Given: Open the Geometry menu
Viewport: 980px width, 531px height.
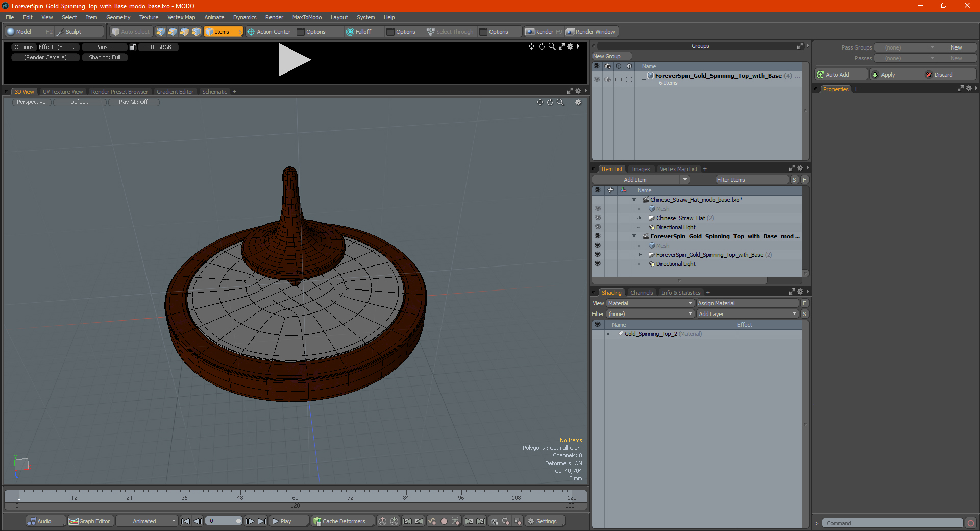Looking at the screenshot, I should (118, 17).
